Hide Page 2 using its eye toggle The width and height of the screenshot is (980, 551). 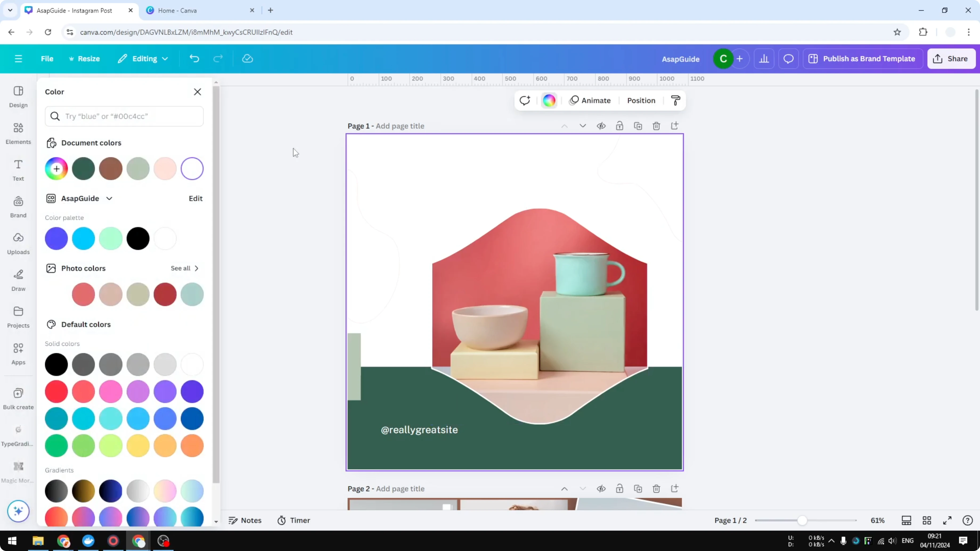[x=601, y=489]
